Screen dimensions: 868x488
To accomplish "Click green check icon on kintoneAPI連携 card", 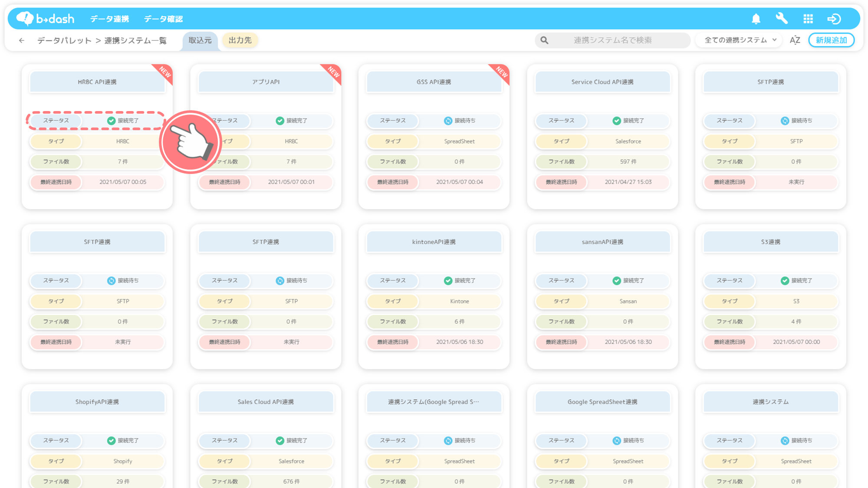I will click(x=448, y=281).
